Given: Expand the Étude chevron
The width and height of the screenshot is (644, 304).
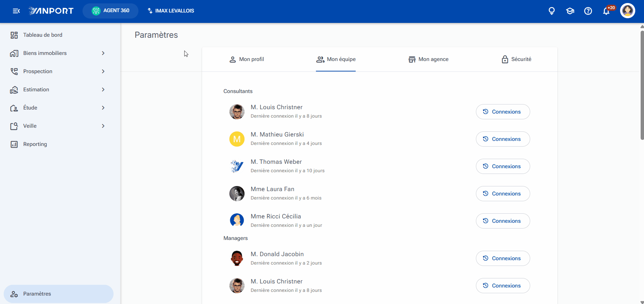Looking at the screenshot, I should click(x=103, y=108).
